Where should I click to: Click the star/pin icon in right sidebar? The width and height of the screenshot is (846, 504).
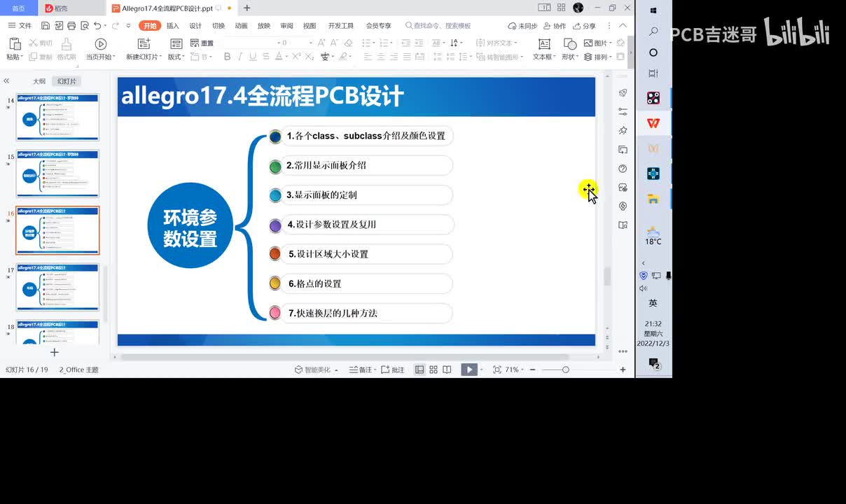click(623, 130)
